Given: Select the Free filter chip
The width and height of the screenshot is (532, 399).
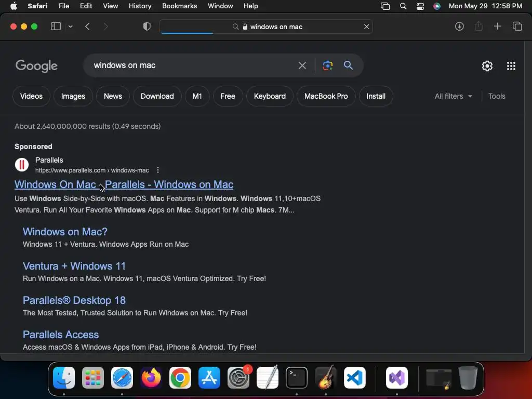Looking at the screenshot, I should click(x=228, y=96).
